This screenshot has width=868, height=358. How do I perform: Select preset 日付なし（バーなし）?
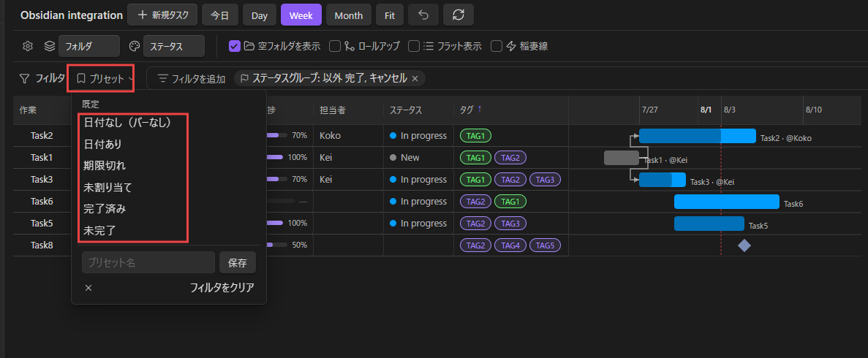pyautogui.click(x=128, y=122)
